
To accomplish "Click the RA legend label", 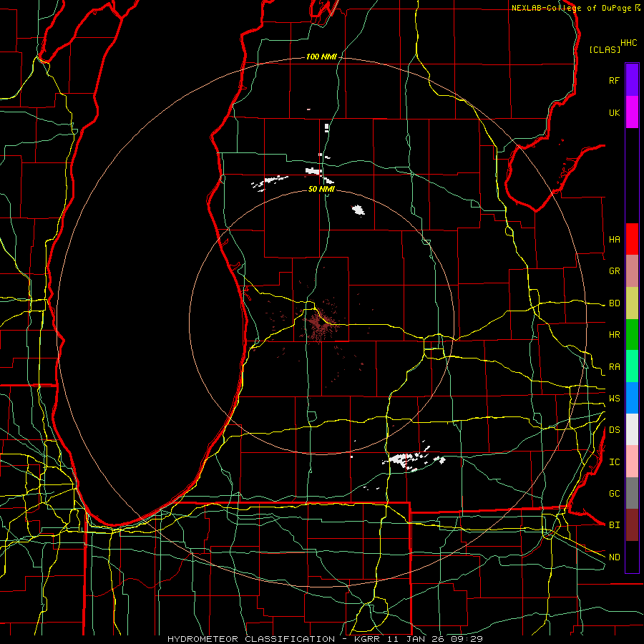I will coord(614,367).
